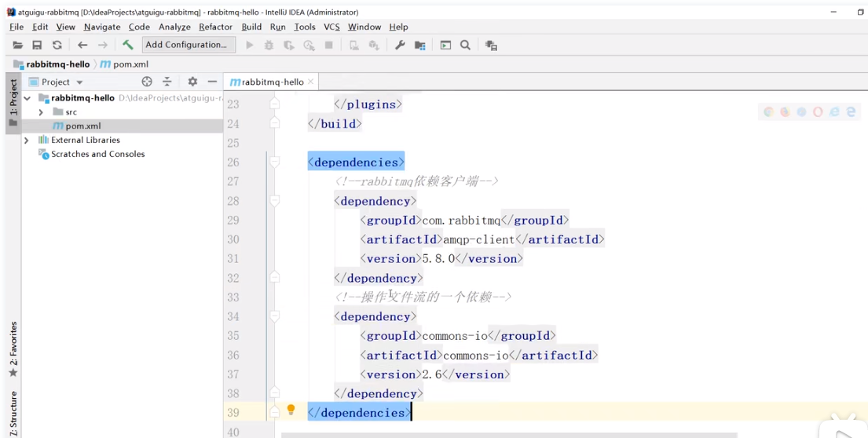
Task: Collapse the rabbitmq-hello project node
Action: pyautogui.click(x=27, y=98)
